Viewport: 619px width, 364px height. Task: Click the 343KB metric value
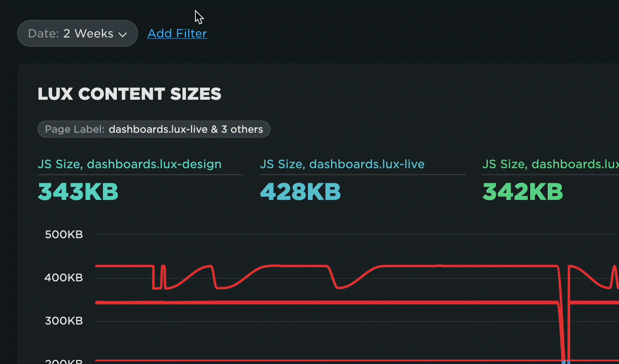78,191
